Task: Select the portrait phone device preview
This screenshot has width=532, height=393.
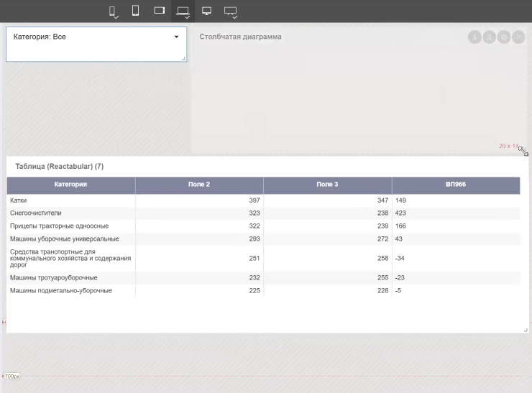Action: point(113,11)
